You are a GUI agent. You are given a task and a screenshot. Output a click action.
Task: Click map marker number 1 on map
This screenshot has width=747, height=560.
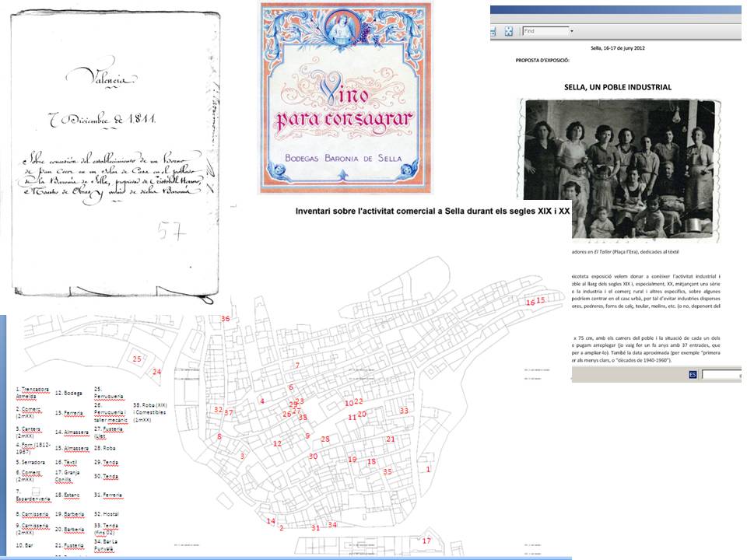[428, 469]
